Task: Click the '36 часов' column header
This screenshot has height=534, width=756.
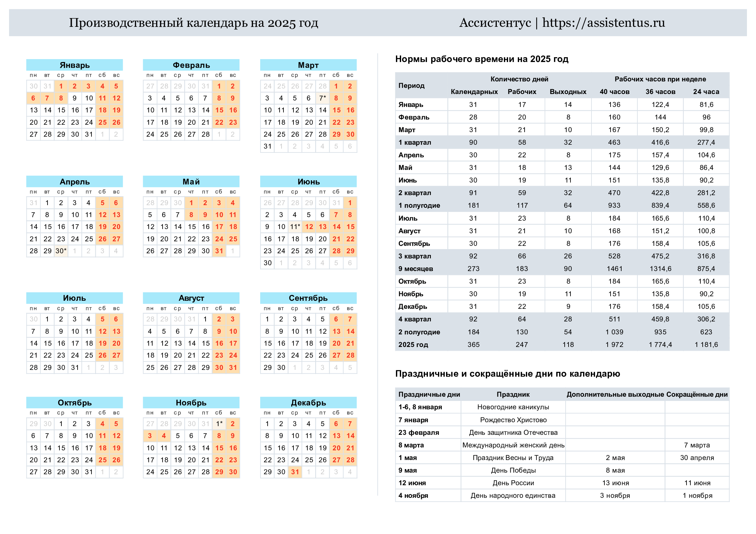Action: click(660, 92)
